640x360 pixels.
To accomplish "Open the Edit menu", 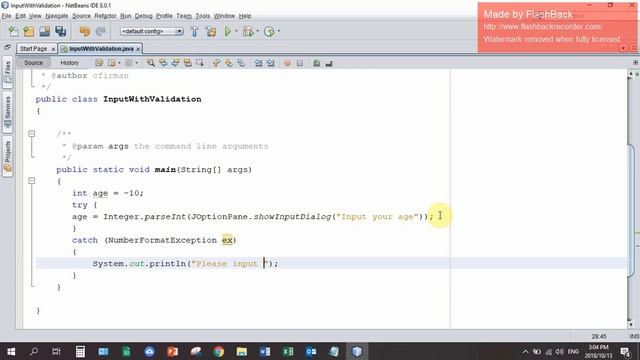I will point(20,16).
